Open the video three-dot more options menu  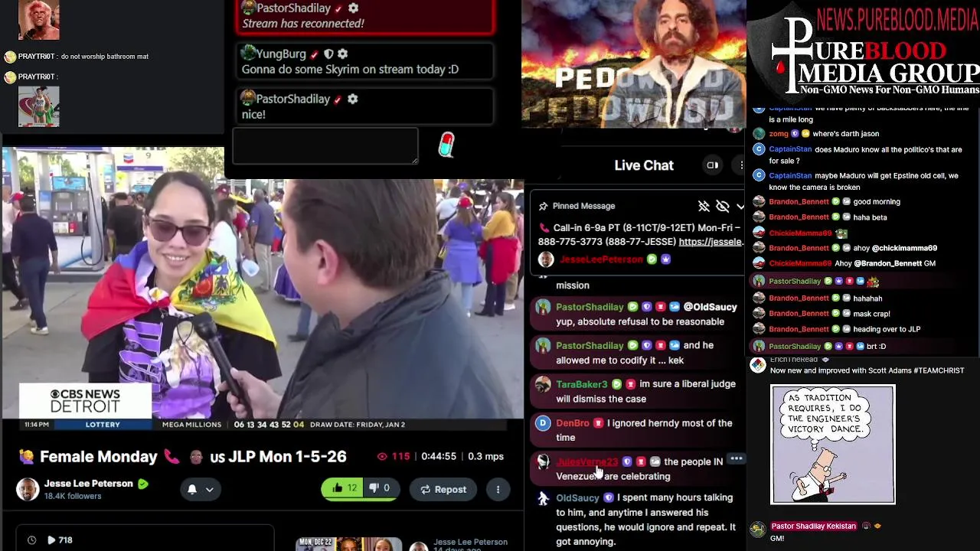(498, 489)
